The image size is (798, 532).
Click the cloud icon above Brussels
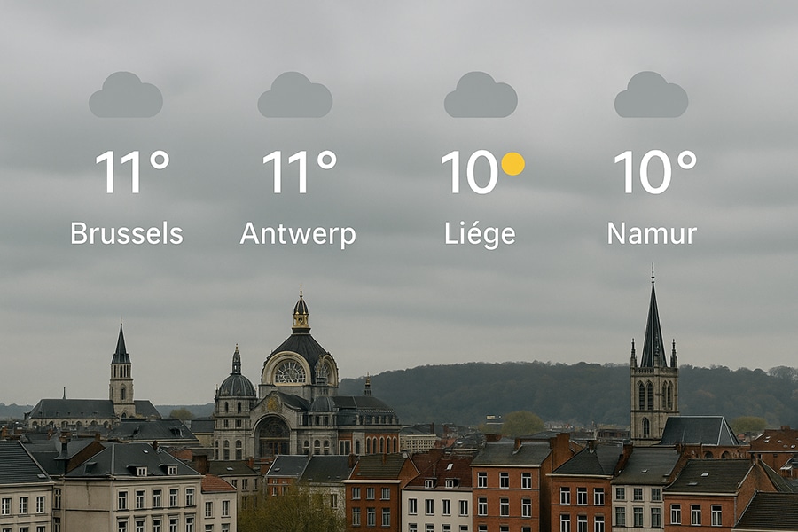(x=126, y=95)
